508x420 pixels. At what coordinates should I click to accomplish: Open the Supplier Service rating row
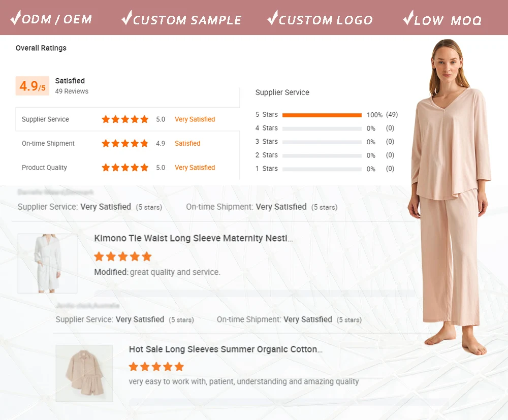click(x=128, y=119)
